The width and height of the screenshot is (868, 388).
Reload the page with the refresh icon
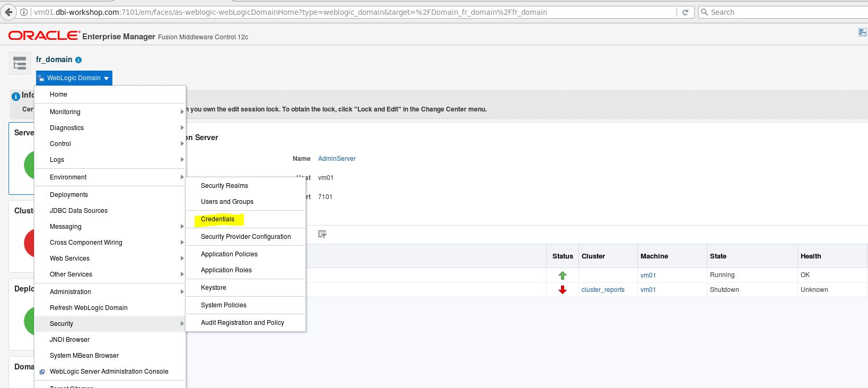[x=685, y=12]
